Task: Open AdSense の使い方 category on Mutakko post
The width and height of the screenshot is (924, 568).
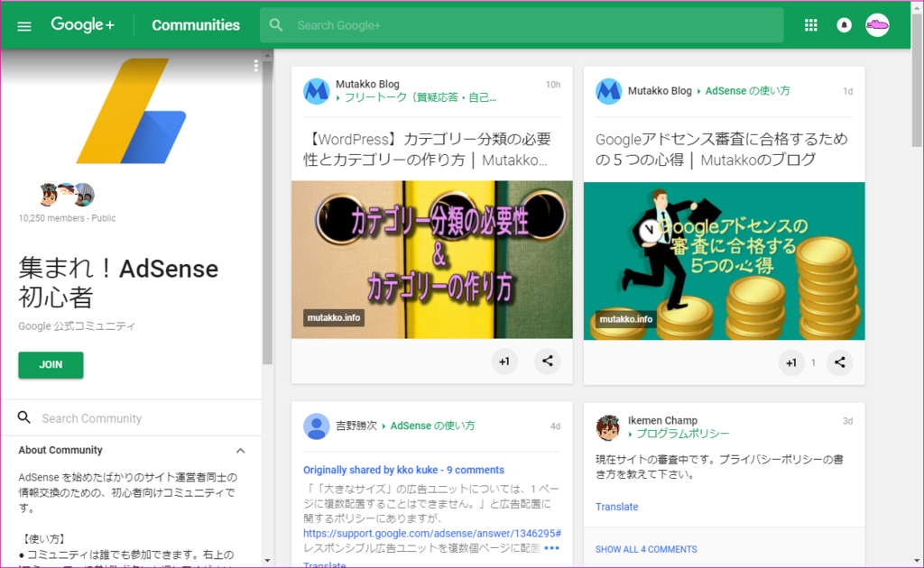Action: (x=747, y=91)
